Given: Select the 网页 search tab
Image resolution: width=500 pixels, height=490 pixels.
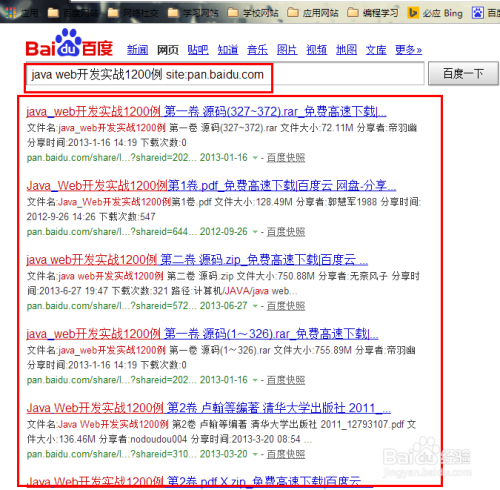Looking at the screenshot, I should [168, 50].
